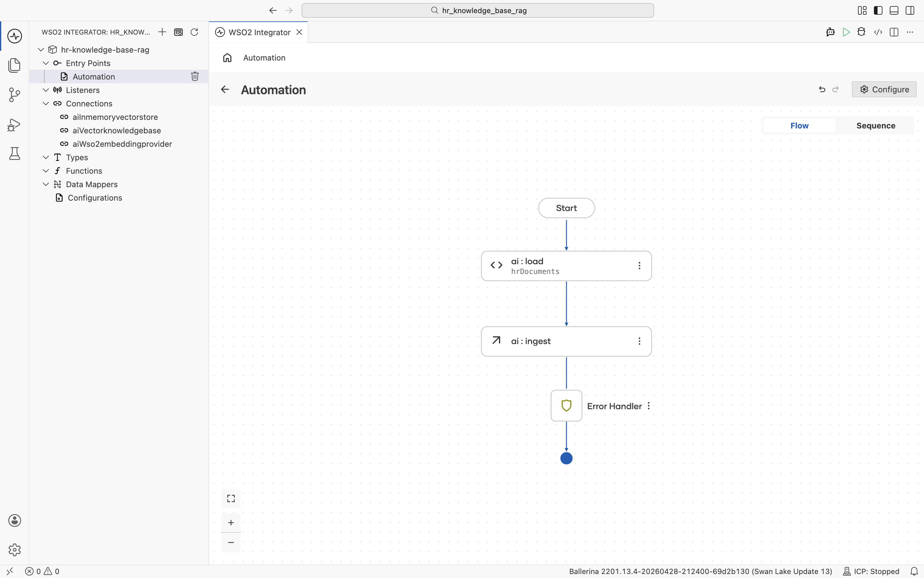
Task: Zoom in on the flow diagram
Action: coord(231,523)
